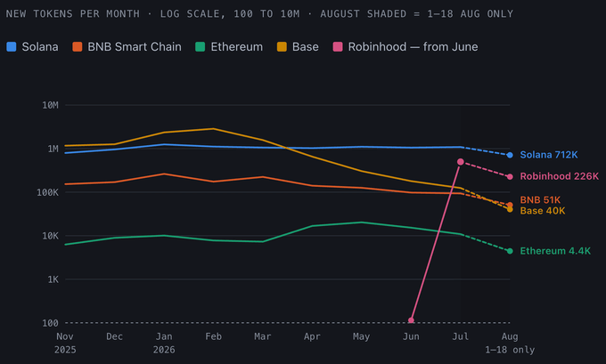
Task: Click the 'Base 40K' end label
Action: [543, 211]
